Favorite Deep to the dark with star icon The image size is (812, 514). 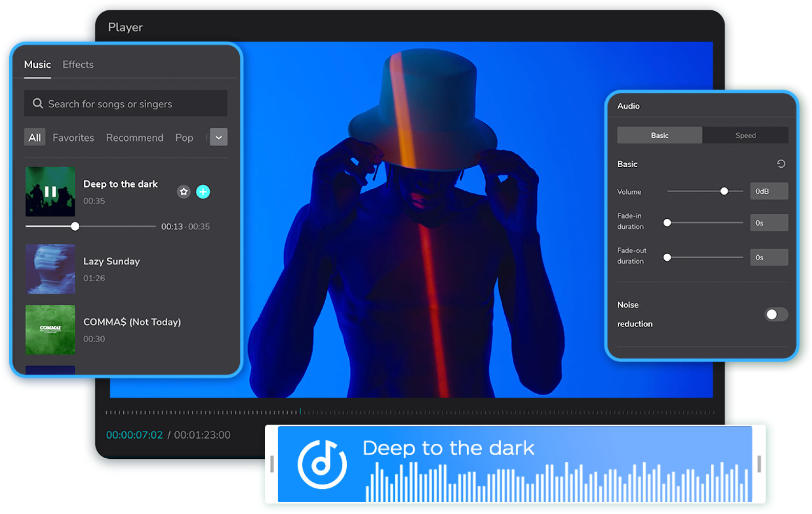184,192
